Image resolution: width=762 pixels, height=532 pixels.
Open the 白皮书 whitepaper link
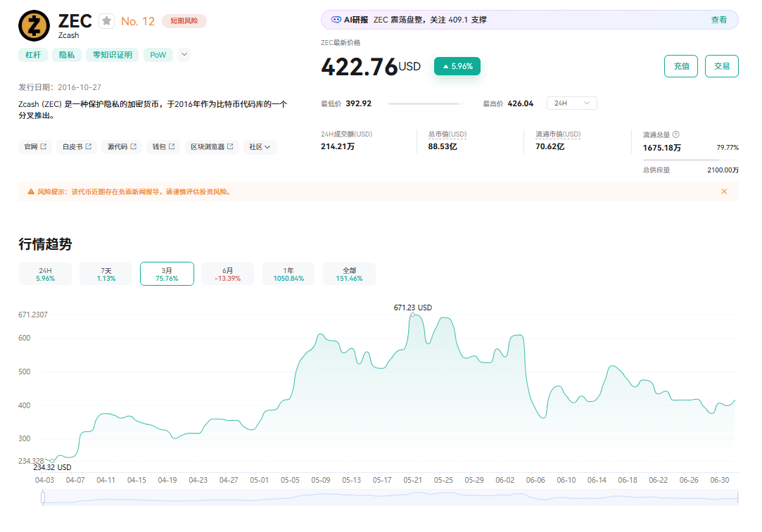tap(77, 147)
